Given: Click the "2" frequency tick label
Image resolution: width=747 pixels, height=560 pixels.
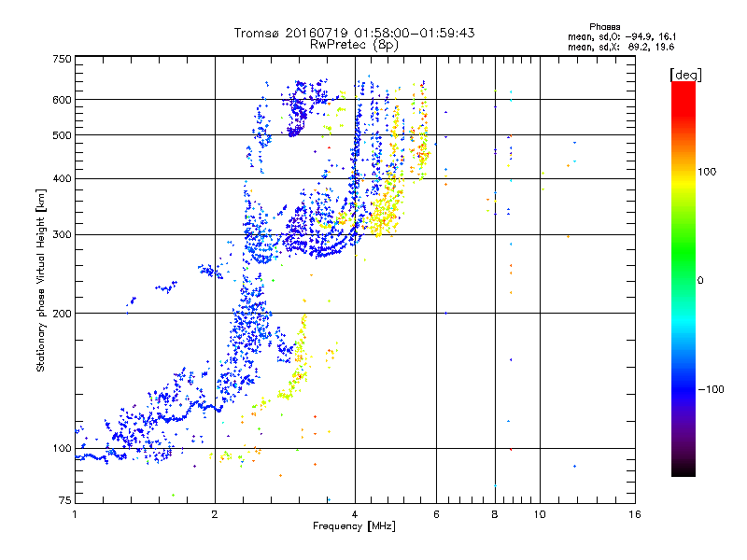Looking at the screenshot, I should point(215,514).
